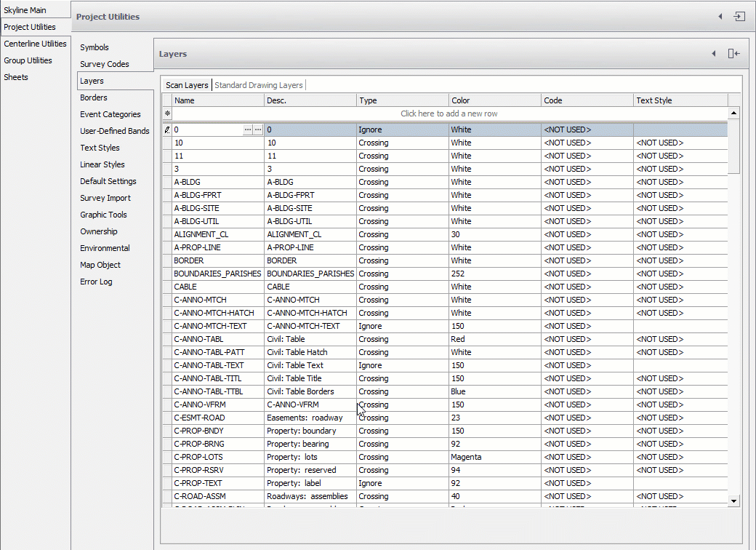Open the Text Styles section
Image resolution: width=756 pixels, height=550 pixels.
[x=100, y=148]
